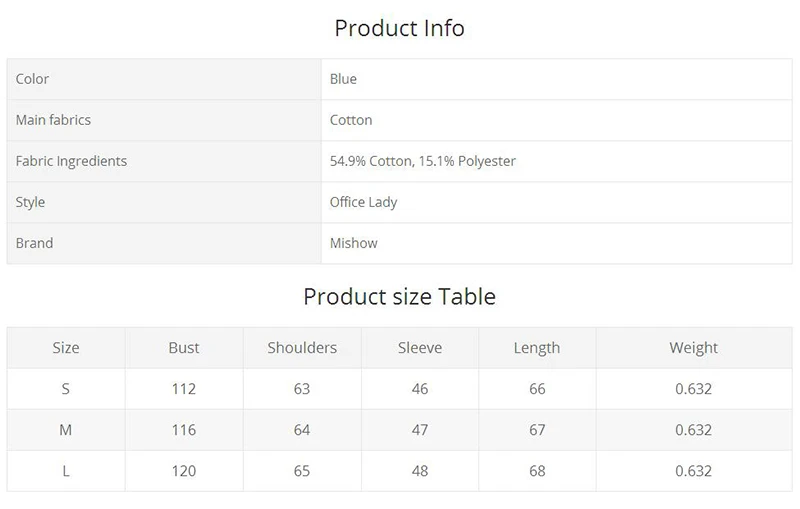The height and width of the screenshot is (509, 800).
Task: Click the Weight column header
Action: pos(693,348)
